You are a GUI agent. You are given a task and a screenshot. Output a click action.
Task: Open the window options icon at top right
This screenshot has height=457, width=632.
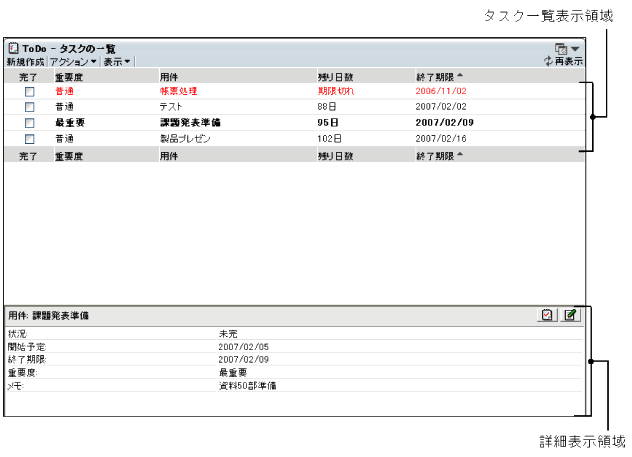tap(561, 49)
